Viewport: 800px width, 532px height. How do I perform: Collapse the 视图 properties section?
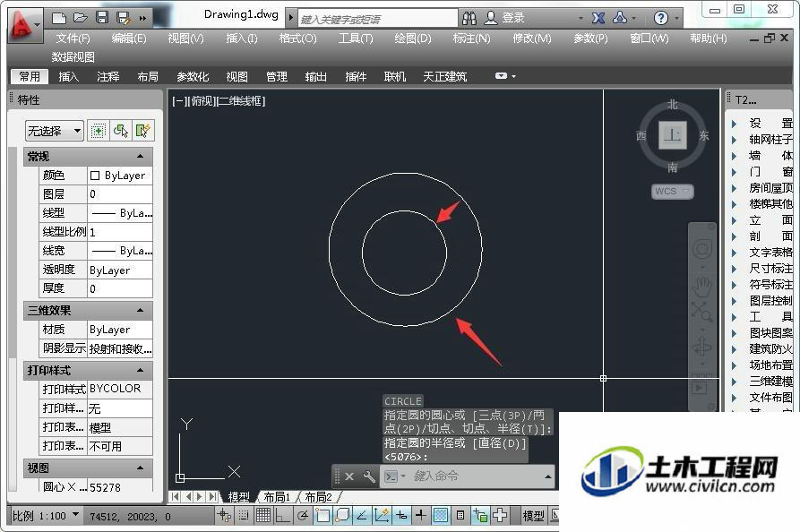141,468
